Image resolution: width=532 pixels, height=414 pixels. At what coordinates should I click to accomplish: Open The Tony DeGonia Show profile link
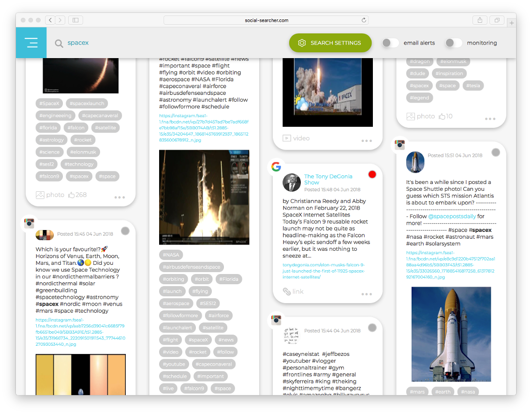328,179
